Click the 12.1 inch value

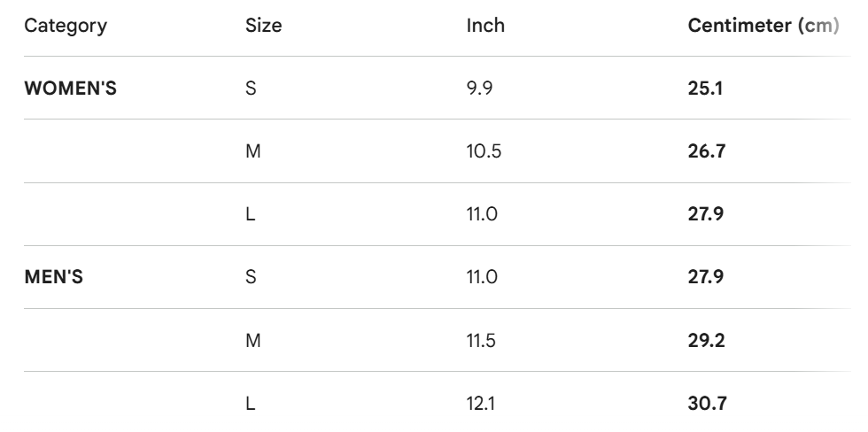[x=480, y=404]
